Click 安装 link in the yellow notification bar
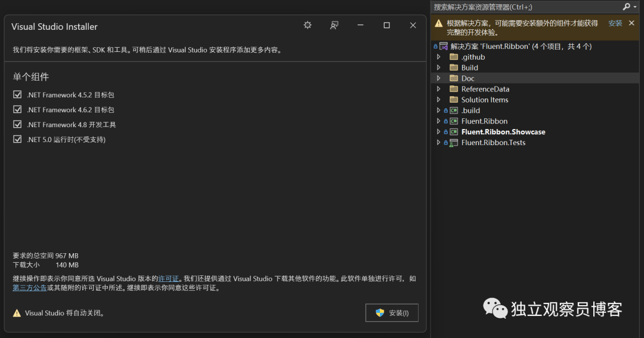This screenshot has height=338, width=644. (615, 23)
